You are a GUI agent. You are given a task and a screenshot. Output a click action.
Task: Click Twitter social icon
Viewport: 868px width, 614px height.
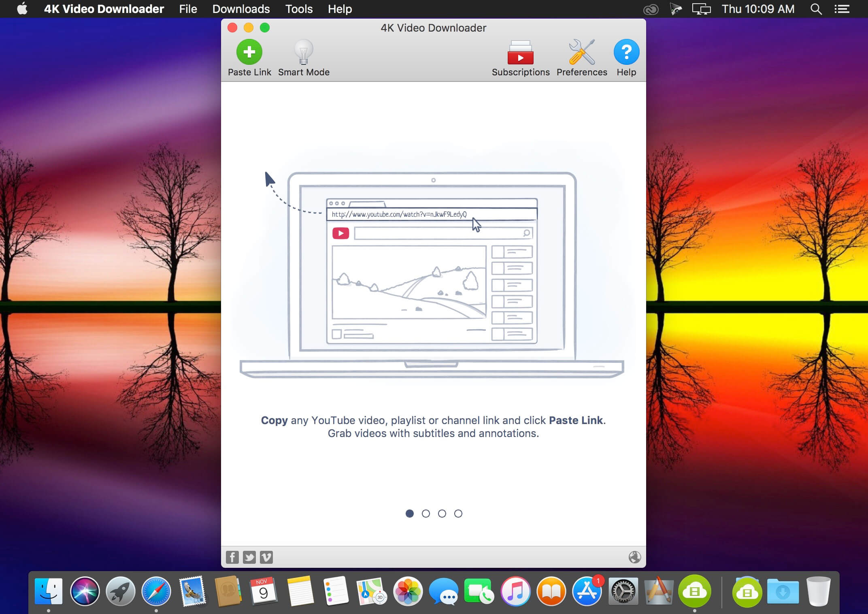pos(250,557)
